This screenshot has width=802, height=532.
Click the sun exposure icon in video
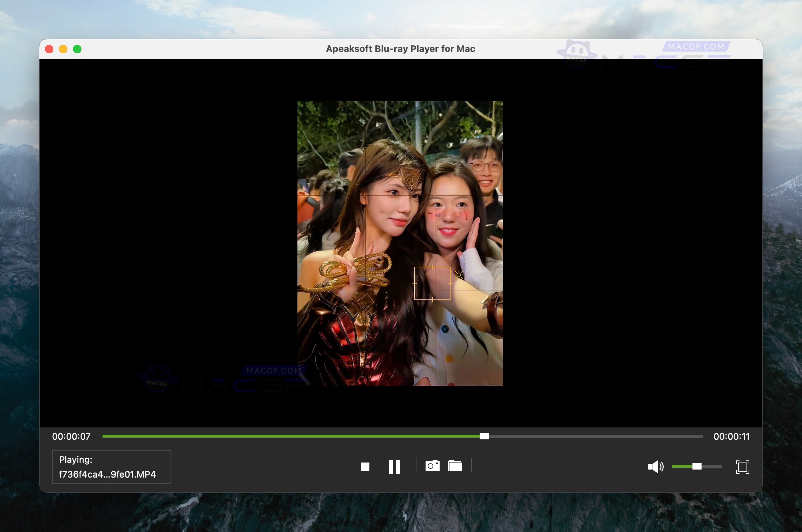click(459, 275)
